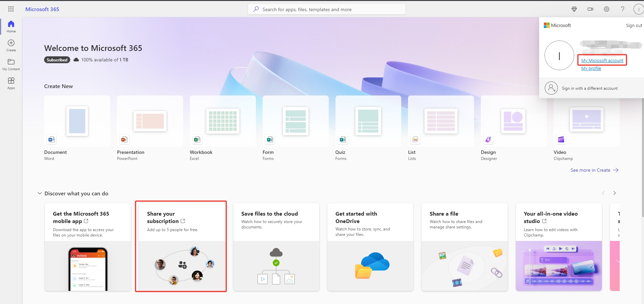Viewport: 644px width, 304px height.
Task: Open Save files to the cloud card
Action: pyautogui.click(x=276, y=247)
